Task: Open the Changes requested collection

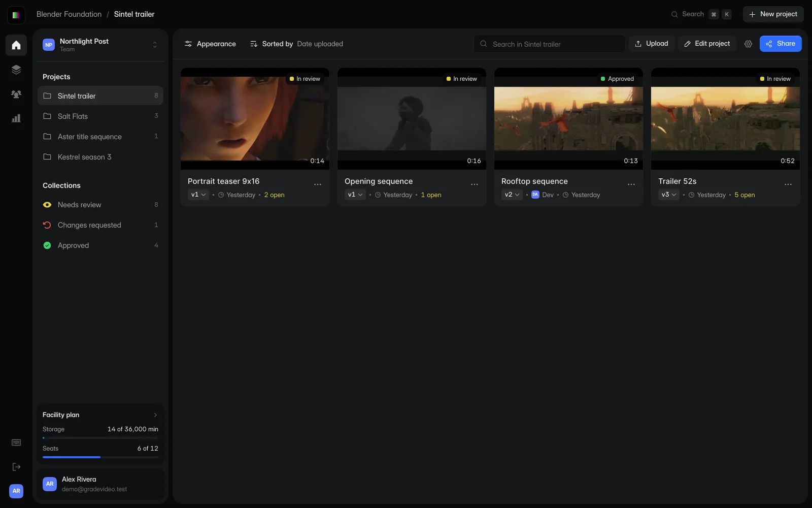Action: (x=100, y=225)
